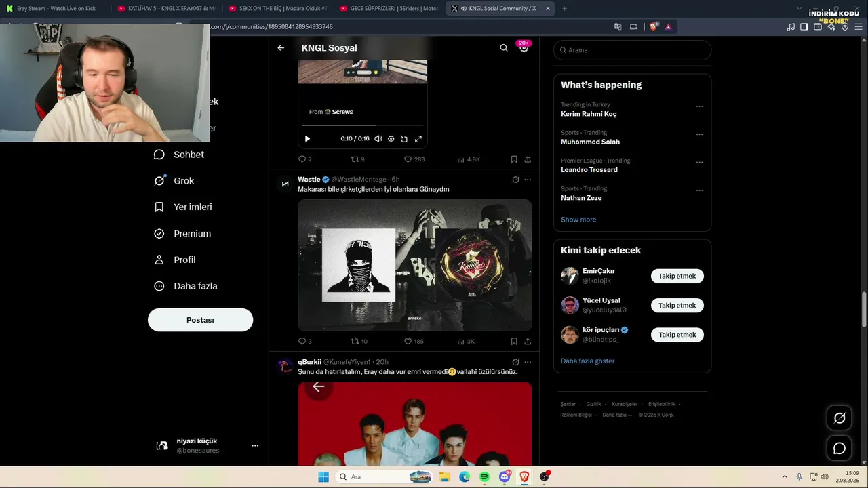Open Brave main hamburger menu

859,27
